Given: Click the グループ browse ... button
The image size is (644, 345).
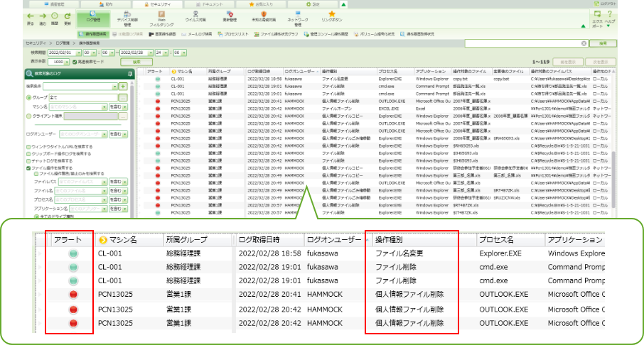Looking at the screenshot, I should click(x=123, y=98).
